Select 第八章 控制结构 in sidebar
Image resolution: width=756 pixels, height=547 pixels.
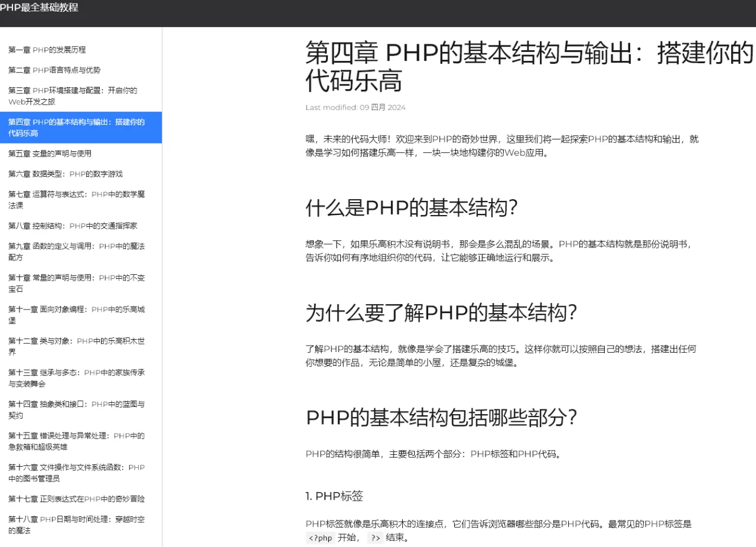72,225
